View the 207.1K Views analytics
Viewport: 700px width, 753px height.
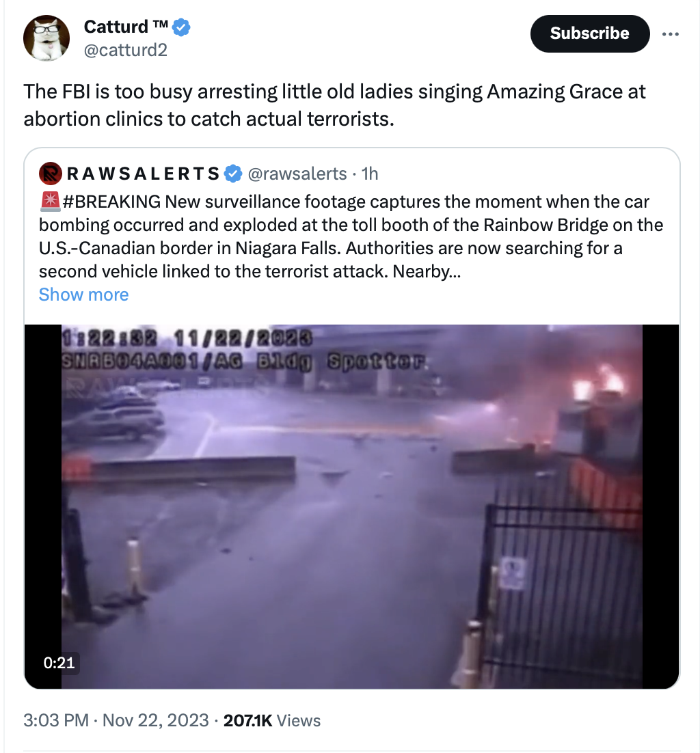(272, 720)
